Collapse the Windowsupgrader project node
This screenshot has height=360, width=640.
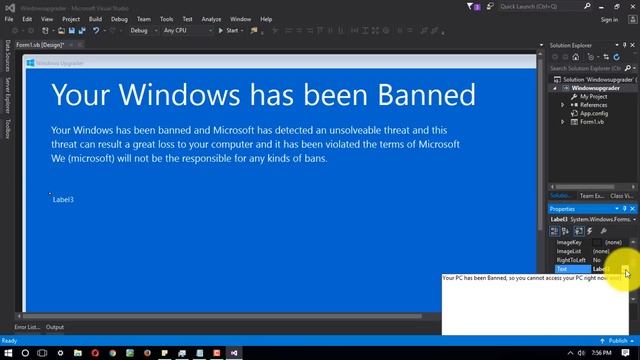[x=555, y=89]
